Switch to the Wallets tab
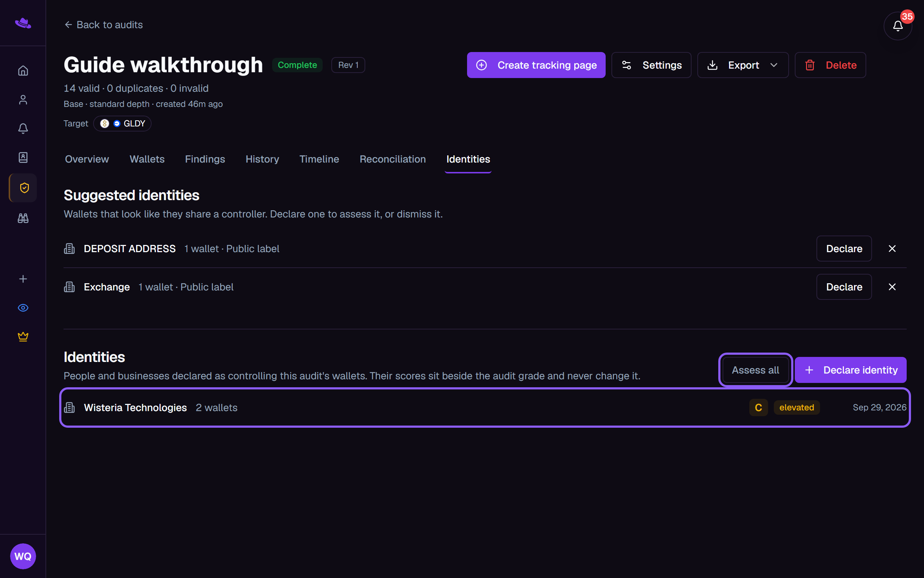The image size is (924, 578). 147,159
